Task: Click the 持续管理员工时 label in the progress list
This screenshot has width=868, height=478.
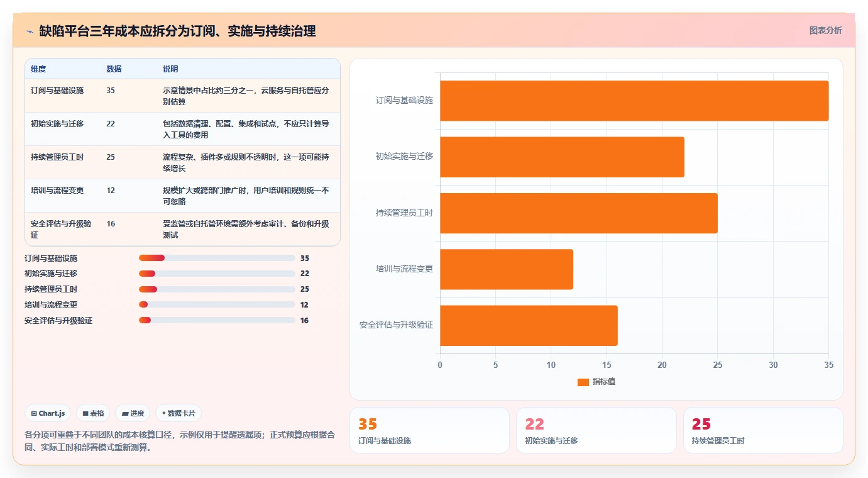Action: (x=51, y=289)
